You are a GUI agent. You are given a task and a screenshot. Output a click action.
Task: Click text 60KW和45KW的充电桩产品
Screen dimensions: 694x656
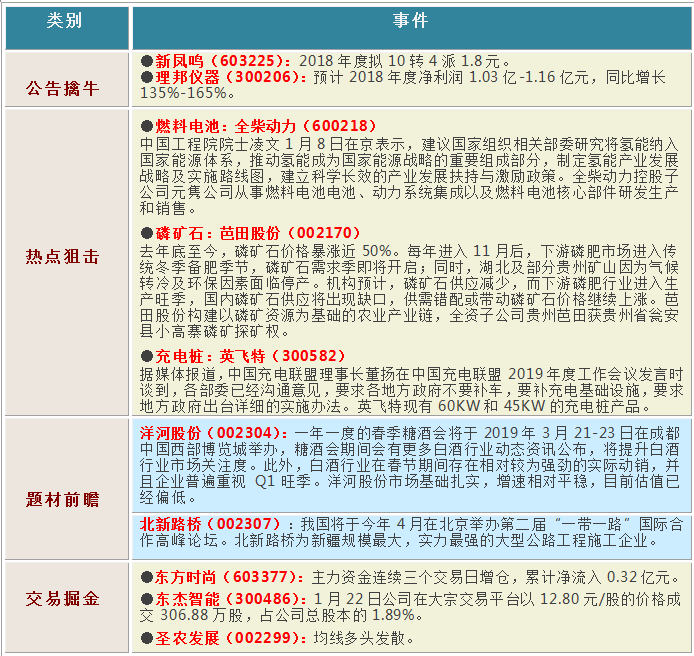[x=539, y=406]
